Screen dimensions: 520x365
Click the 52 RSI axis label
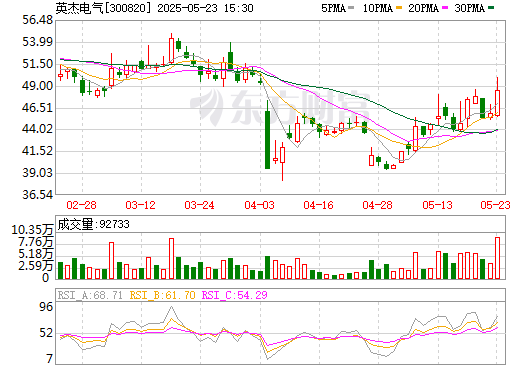point(46,333)
